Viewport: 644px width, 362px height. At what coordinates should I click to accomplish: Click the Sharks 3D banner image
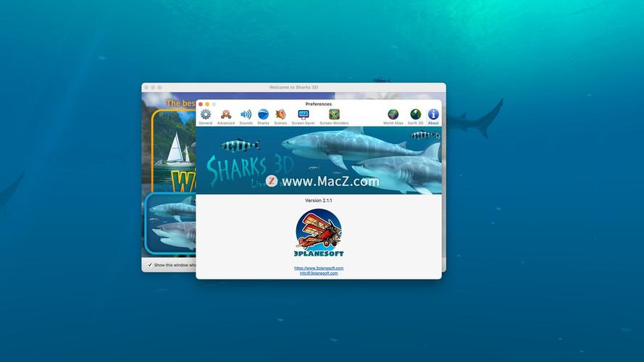[x=319, y=160]
